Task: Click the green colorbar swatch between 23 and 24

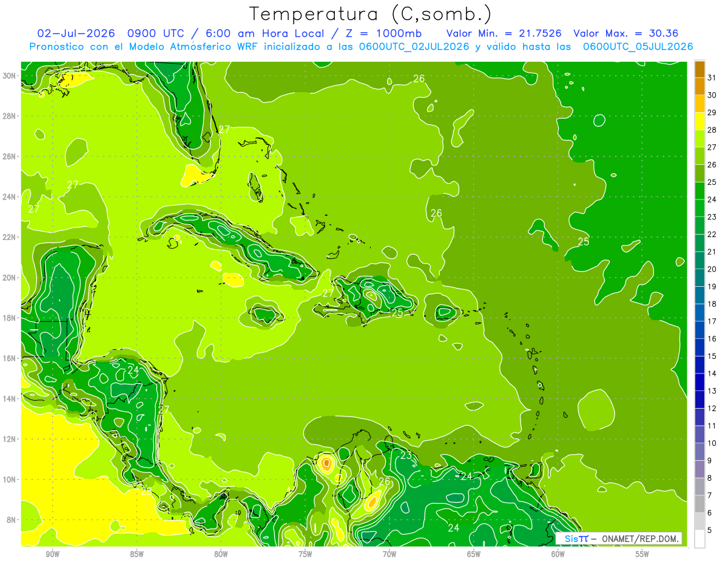Action: pyautogui.click(x=699, y=208)
